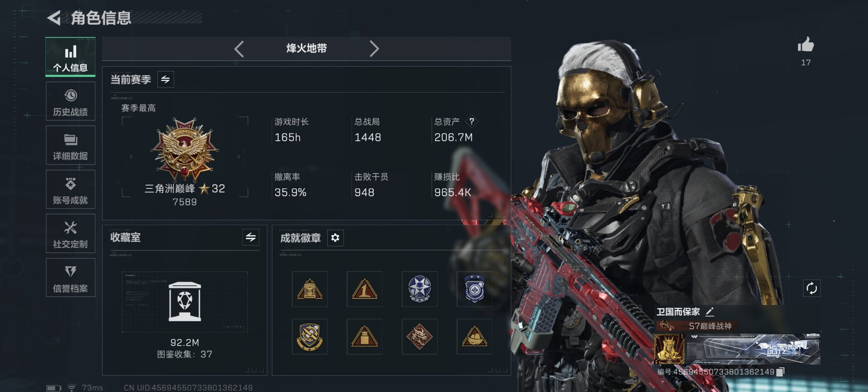The image size is (868, 392).
Task: Open the 详细数据 sidebar tab
Action: [x=70, y=146]
